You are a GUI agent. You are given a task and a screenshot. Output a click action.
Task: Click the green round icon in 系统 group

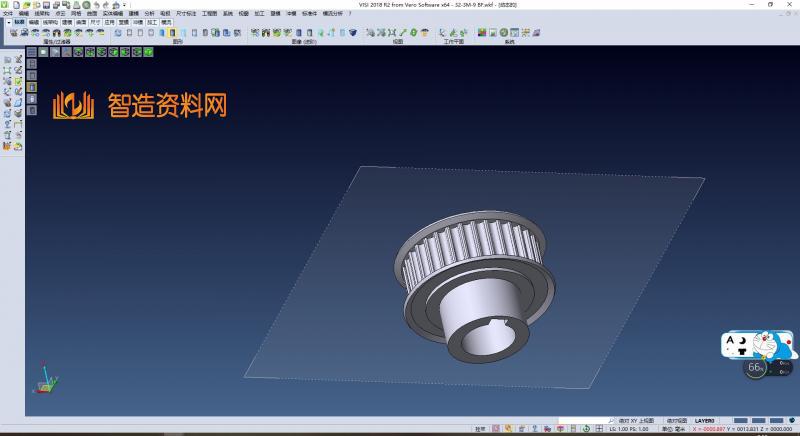coord(504,33)
